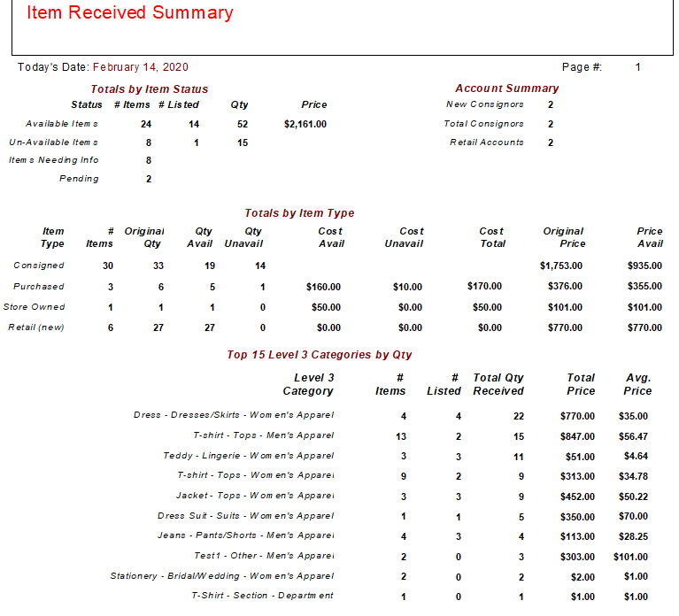Click the $935.00 price avail value

(x=644, y=266)
